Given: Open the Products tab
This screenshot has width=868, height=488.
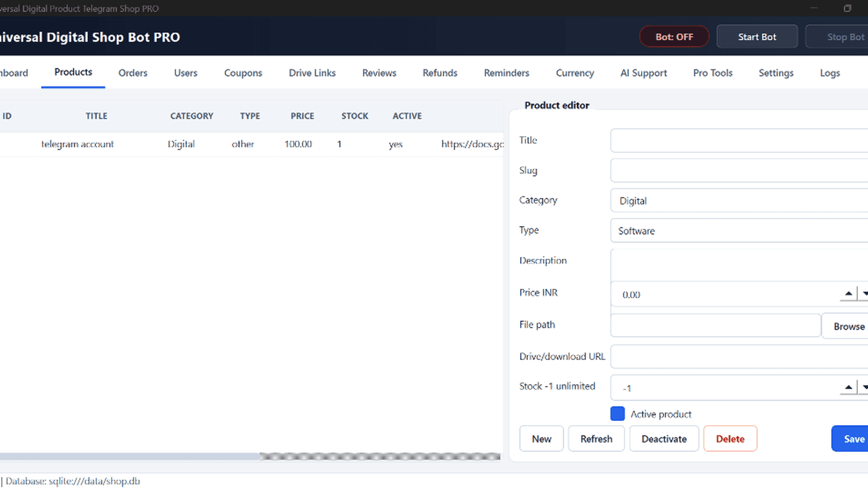Looking at the screenshot, I should pyautogui.click(x=73, y=73).
